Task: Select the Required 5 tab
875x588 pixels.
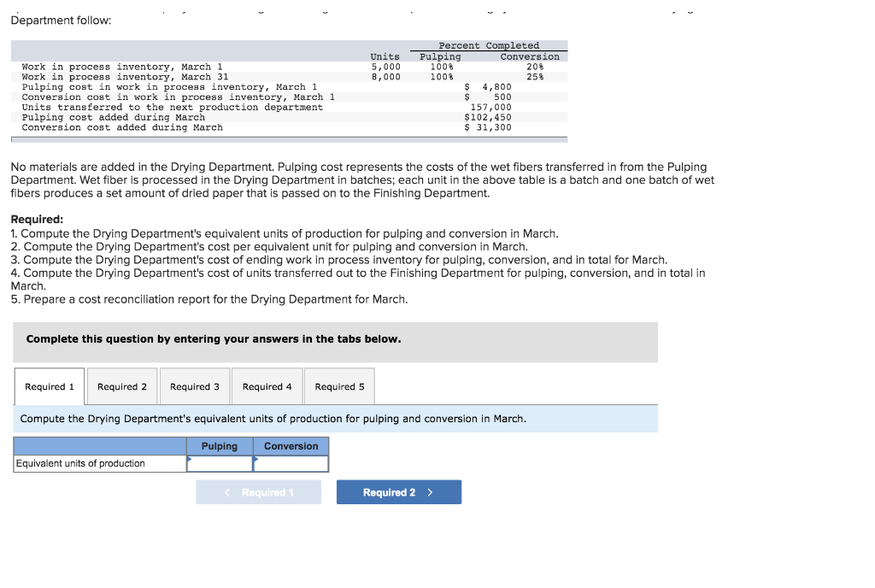Action: (x=339, y=386)
